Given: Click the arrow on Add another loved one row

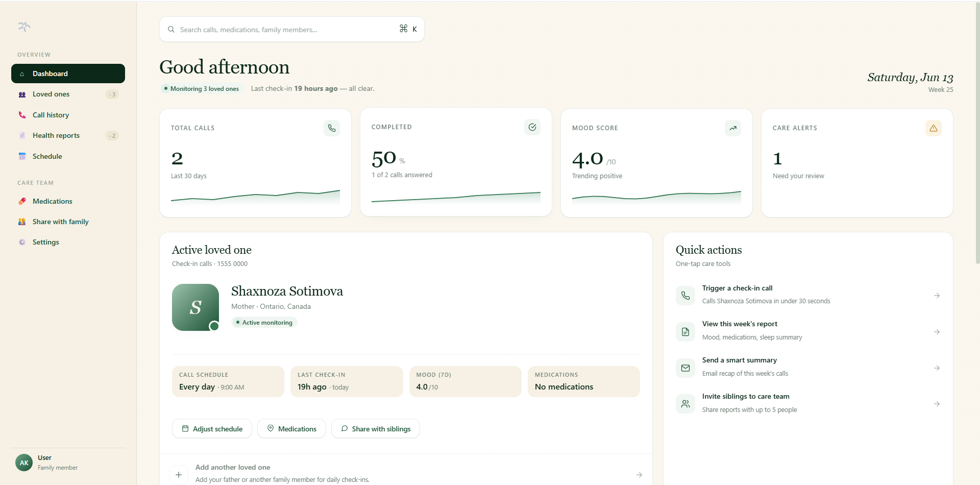Looking at the screenshot, I should [x=639, y=475].
